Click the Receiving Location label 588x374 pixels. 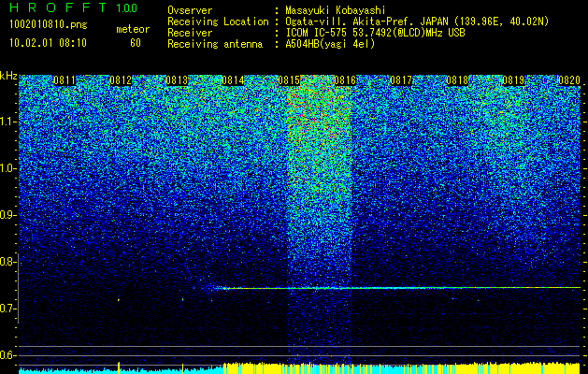tap(218, 22)
